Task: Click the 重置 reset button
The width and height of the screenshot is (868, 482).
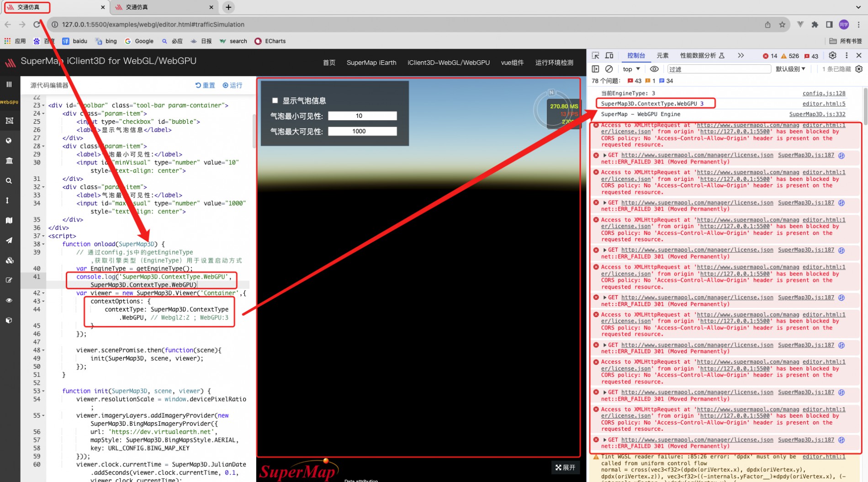Action: pos(205,85)
